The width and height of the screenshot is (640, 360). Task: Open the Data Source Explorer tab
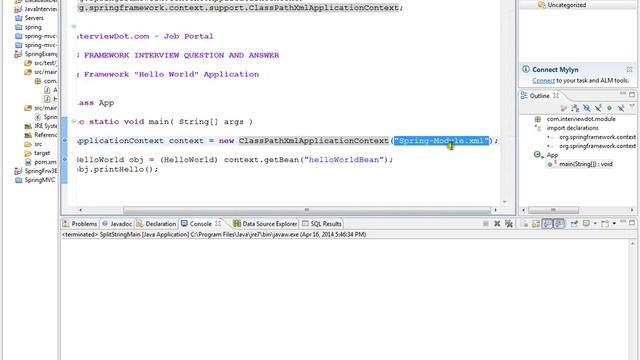[265, 224]
